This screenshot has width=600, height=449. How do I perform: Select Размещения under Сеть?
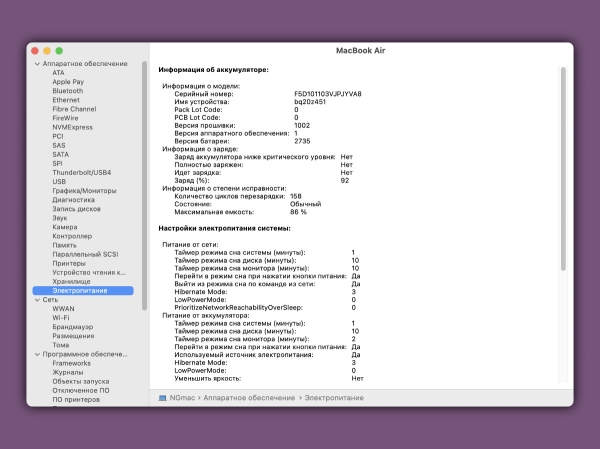pos(73,336)
